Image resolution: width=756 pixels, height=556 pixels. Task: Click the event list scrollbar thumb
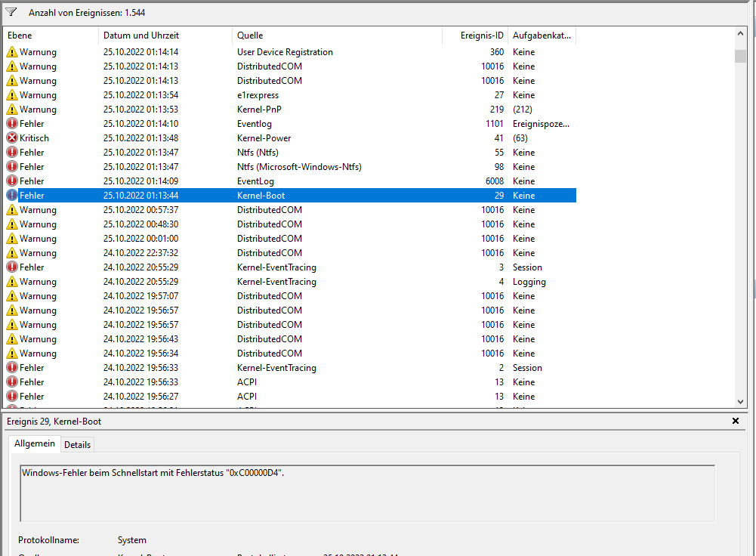[740, 56]
